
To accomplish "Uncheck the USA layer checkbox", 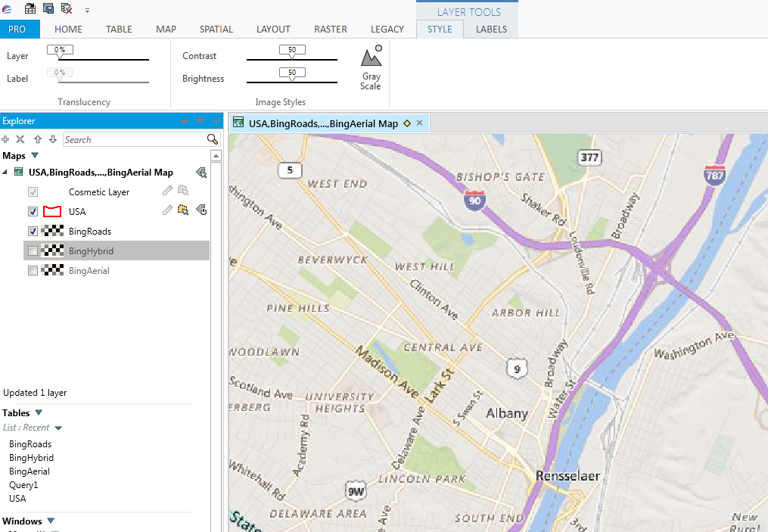I will click(x=33, y=211).
